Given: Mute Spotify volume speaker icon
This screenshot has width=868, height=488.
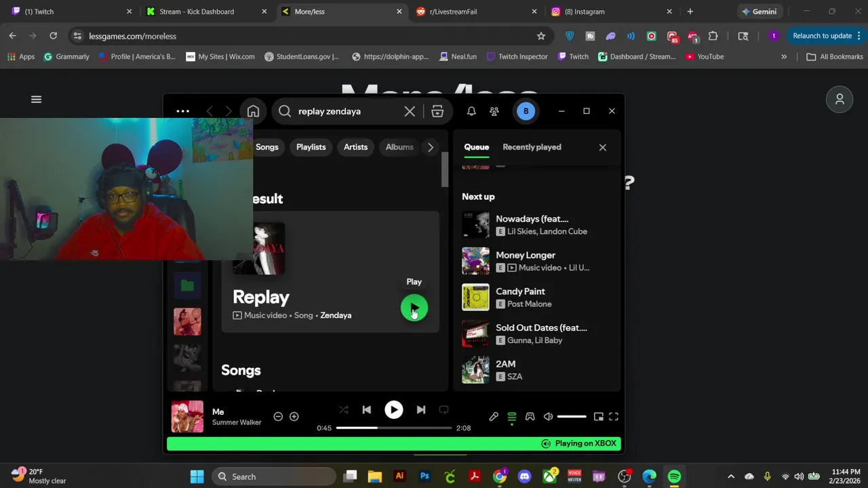Looking at the screenshot, I should click(x=548, y=417).
